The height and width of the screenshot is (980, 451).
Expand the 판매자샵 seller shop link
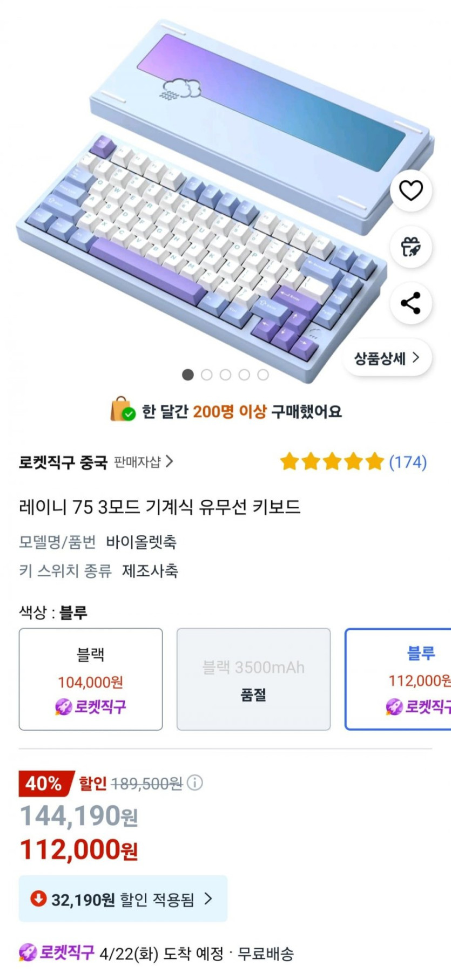[143, 462]
